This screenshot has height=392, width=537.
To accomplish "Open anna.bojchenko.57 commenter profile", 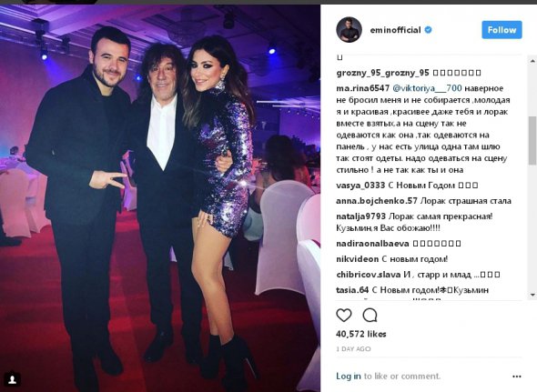I will [x=377, y=201].
